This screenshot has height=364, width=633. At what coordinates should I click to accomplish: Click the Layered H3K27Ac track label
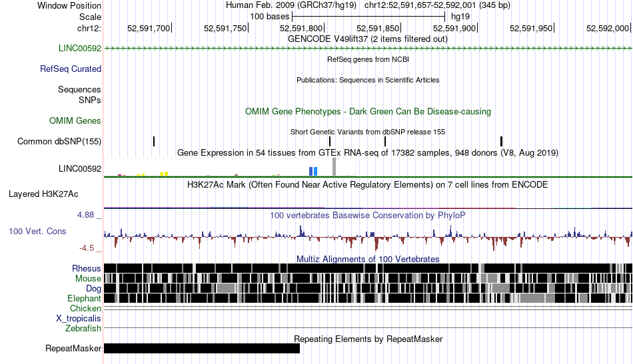(x=43, y=194)
